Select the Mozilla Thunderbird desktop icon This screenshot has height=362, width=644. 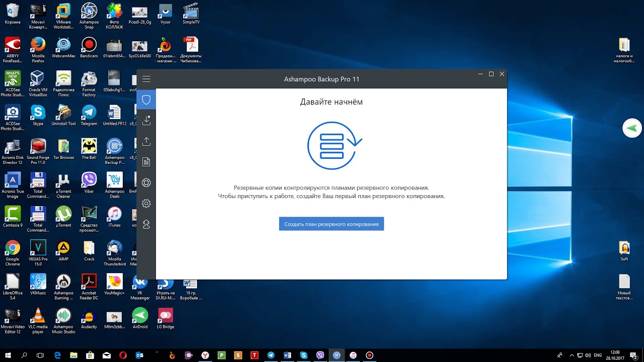pyautogui.click(x=115, y=253)
